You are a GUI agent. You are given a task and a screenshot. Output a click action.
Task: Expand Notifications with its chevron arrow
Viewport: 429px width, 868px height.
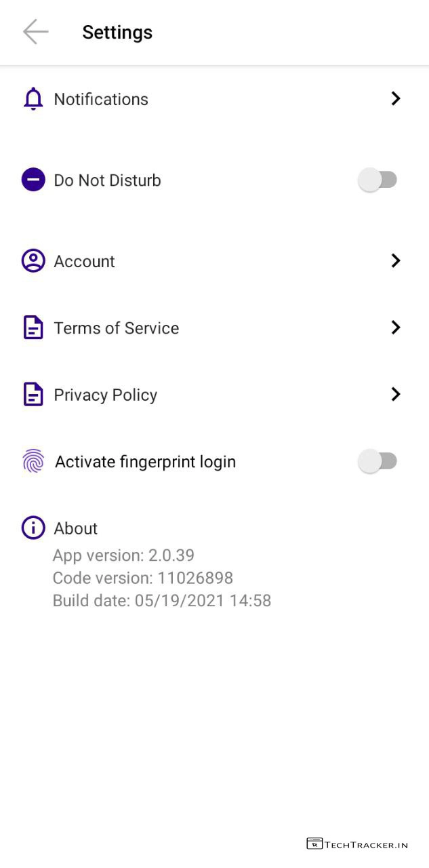coord(396,99)
